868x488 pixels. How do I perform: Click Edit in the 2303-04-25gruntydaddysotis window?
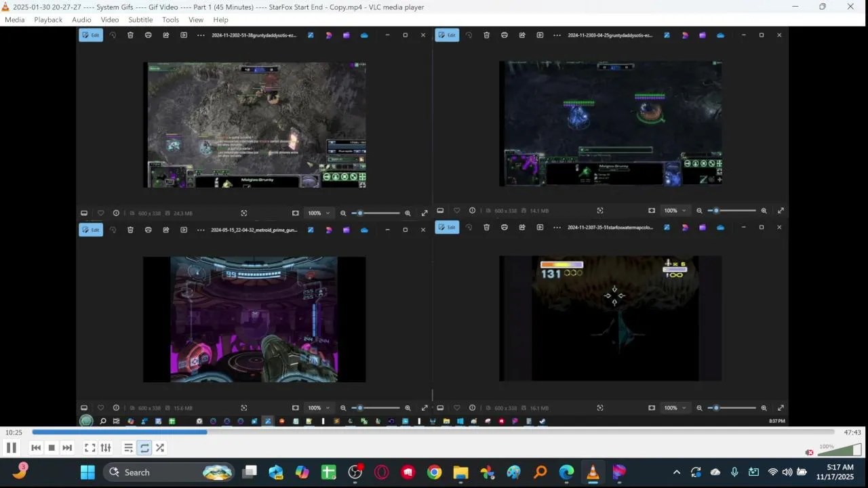pos(447,35)
